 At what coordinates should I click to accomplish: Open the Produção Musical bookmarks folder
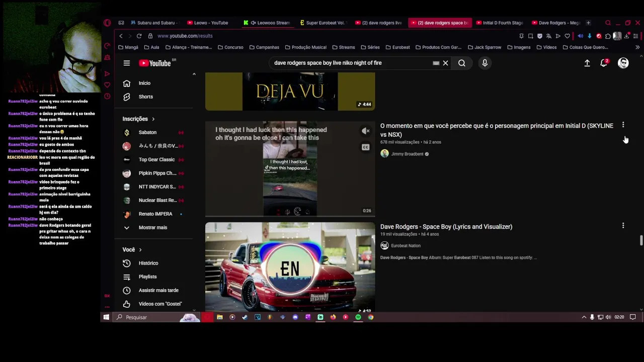[x=305, y=47]
